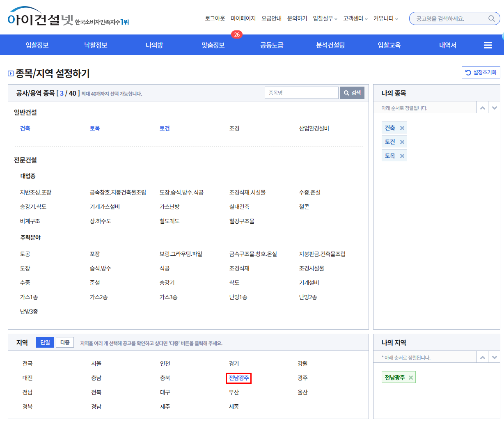This screenshot has width=504, height=424.
Task: Select the 서울 region
Action: point(96,364)
